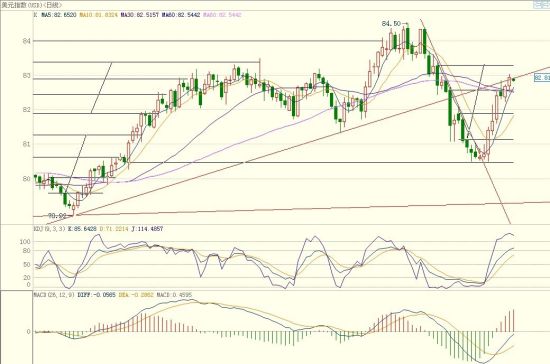Click the J:114.4857 value label
Image resolution: width=550 pixels, height=364 pixels.
(147, 229)
